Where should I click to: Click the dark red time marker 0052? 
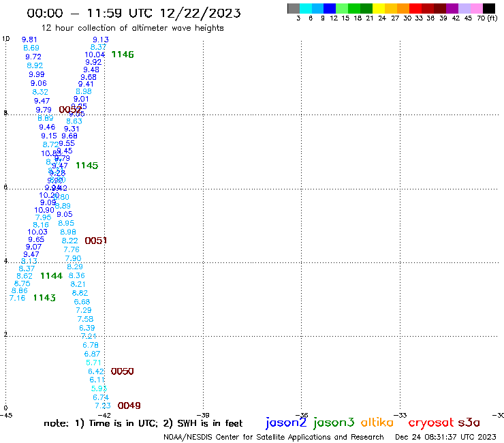pos(70,110)
